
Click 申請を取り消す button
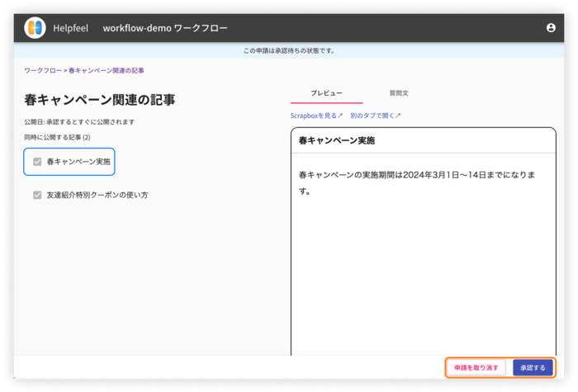[476, 368]
